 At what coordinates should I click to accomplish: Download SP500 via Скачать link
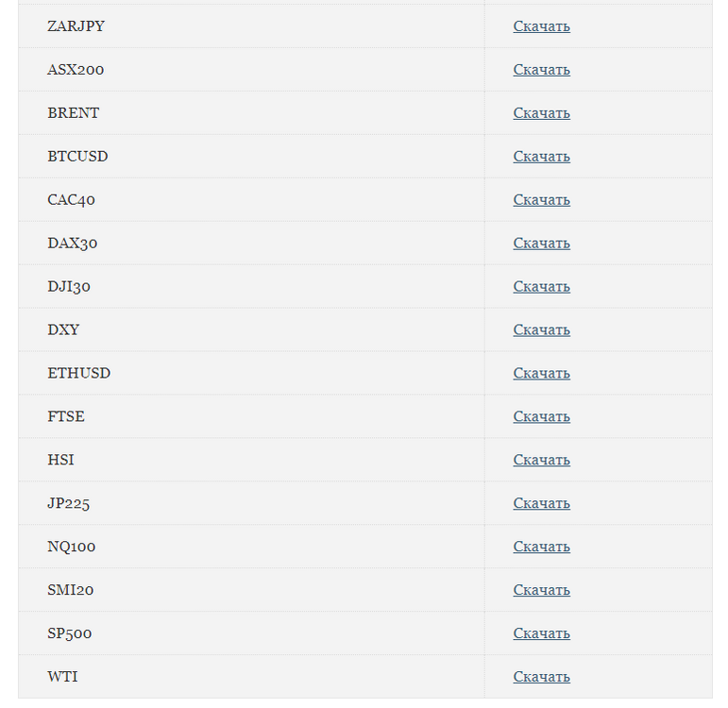pos(541,633)
